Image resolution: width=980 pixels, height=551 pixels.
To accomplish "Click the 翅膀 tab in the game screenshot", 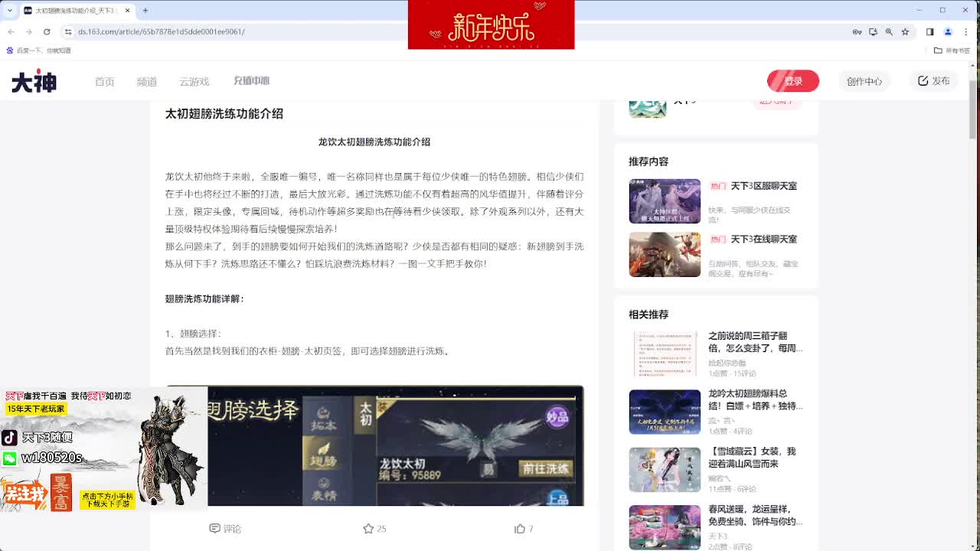I will [323, 453].
